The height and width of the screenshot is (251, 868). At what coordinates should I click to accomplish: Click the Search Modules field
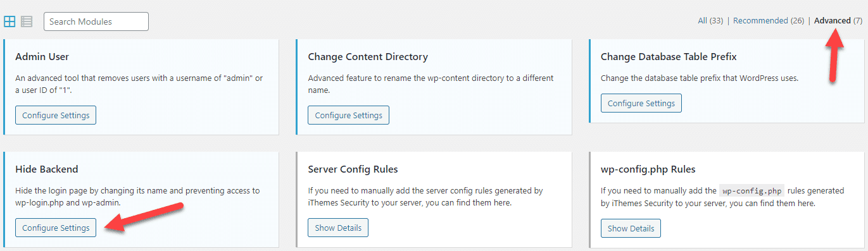click(x=96, y=21)
